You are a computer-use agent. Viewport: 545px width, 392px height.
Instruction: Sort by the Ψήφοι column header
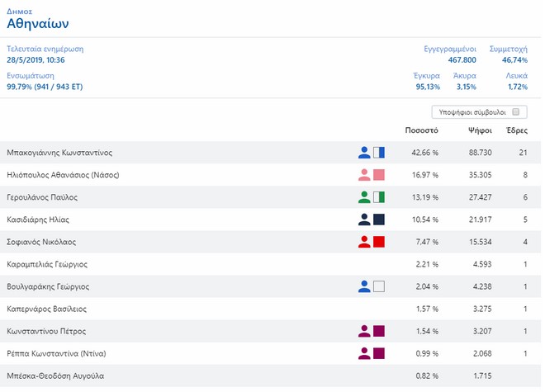click(x=480, y=130)
